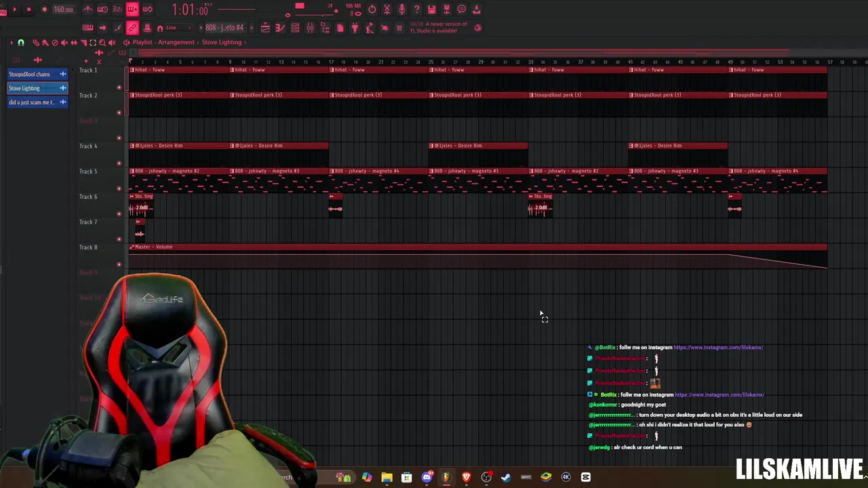This screenshot has height=488, width=868.
Task: Open the Mixer view icon
Action: click(310, 28)
